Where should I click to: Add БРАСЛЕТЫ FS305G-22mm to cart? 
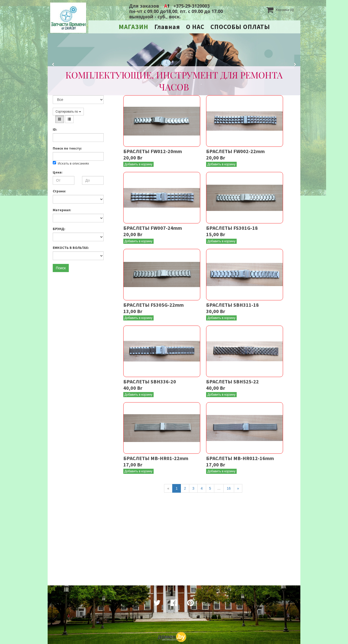[138, 318]
